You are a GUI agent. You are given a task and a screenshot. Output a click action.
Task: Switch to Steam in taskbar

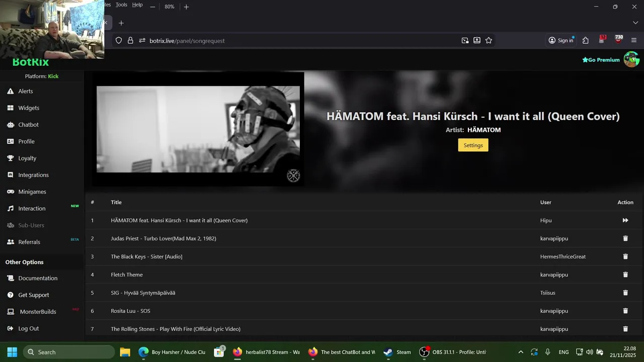397,352
